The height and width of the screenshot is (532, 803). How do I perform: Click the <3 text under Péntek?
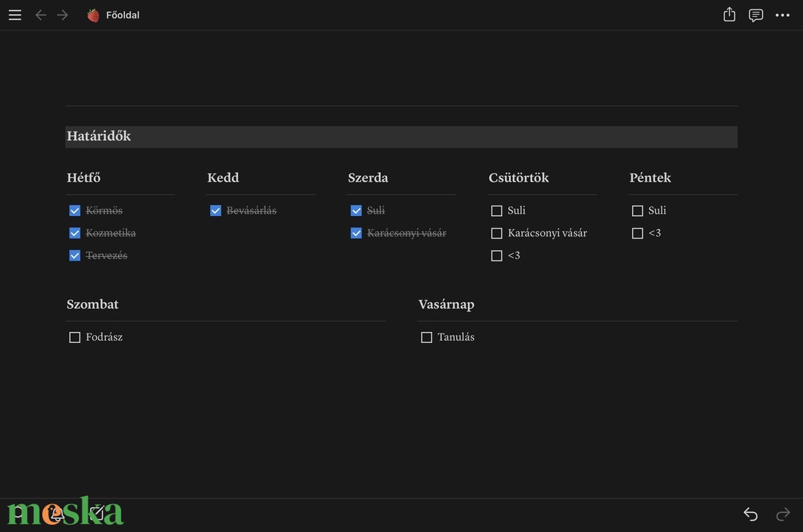[x=655, y=233]
